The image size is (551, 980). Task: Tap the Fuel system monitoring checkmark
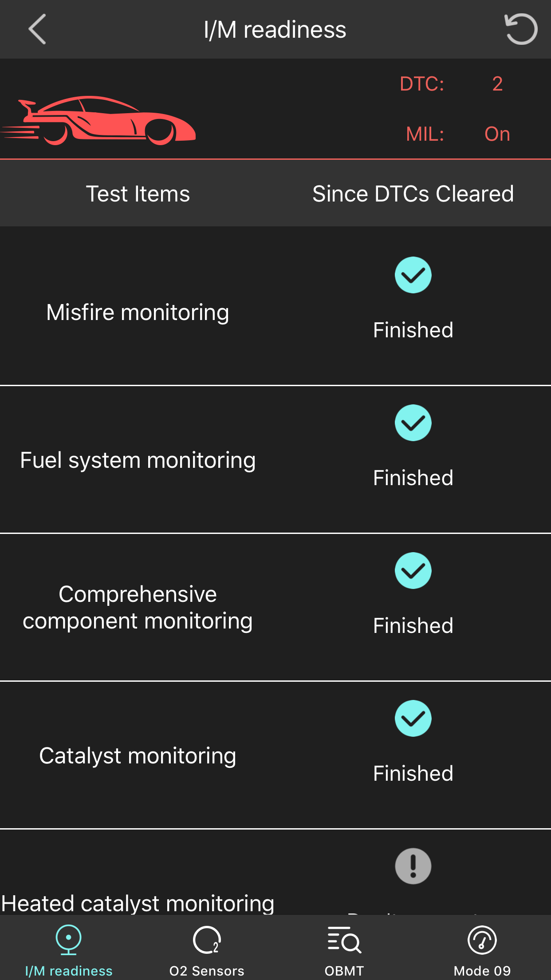pos(413,423)
